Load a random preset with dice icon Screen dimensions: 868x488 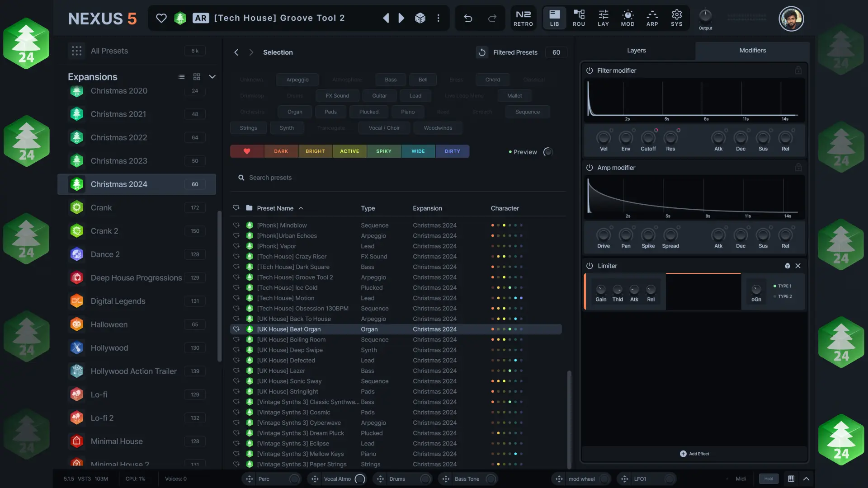(420, 18)
